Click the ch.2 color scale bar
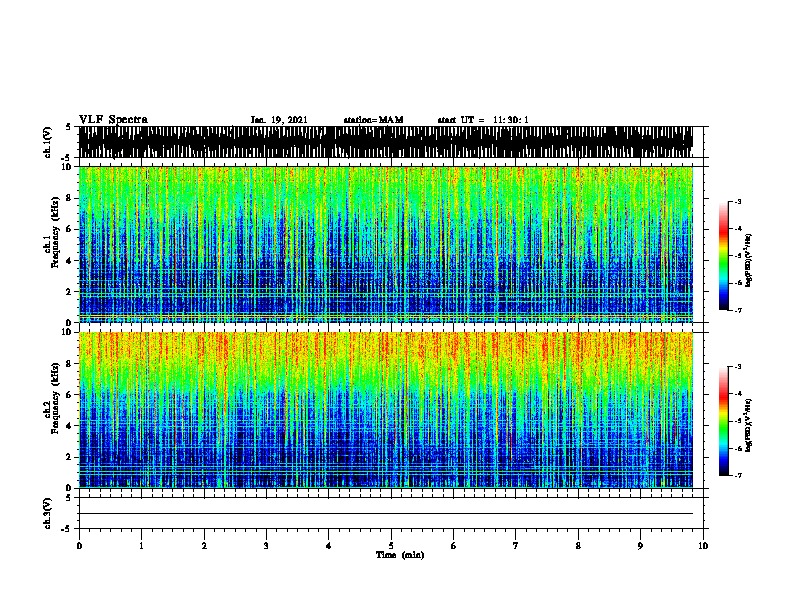 724,421
